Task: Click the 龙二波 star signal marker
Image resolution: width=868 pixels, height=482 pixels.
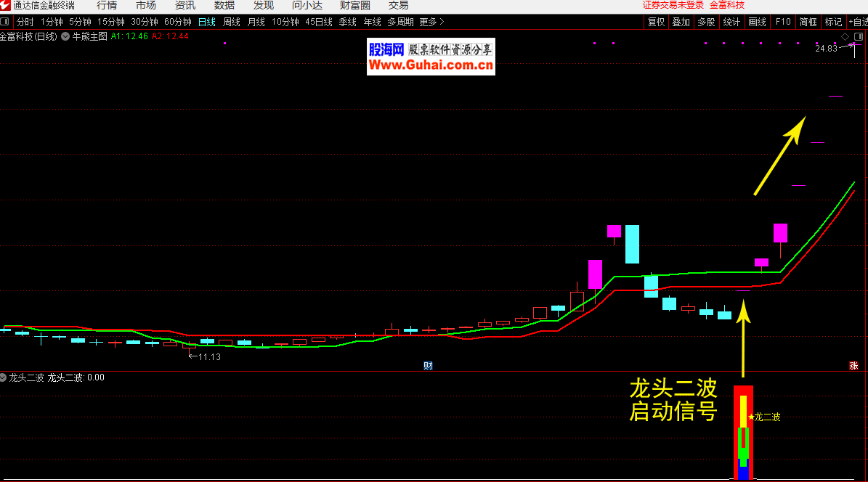Action: coord(751,417)
